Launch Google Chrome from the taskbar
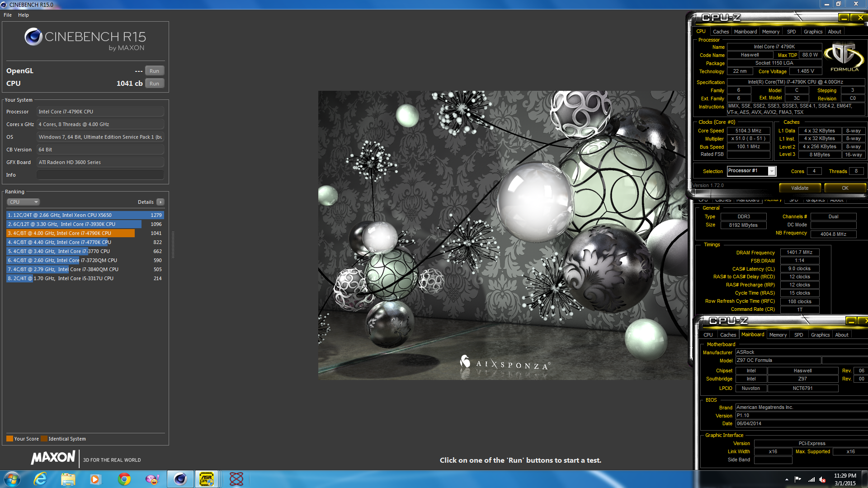 pos(124,479)
